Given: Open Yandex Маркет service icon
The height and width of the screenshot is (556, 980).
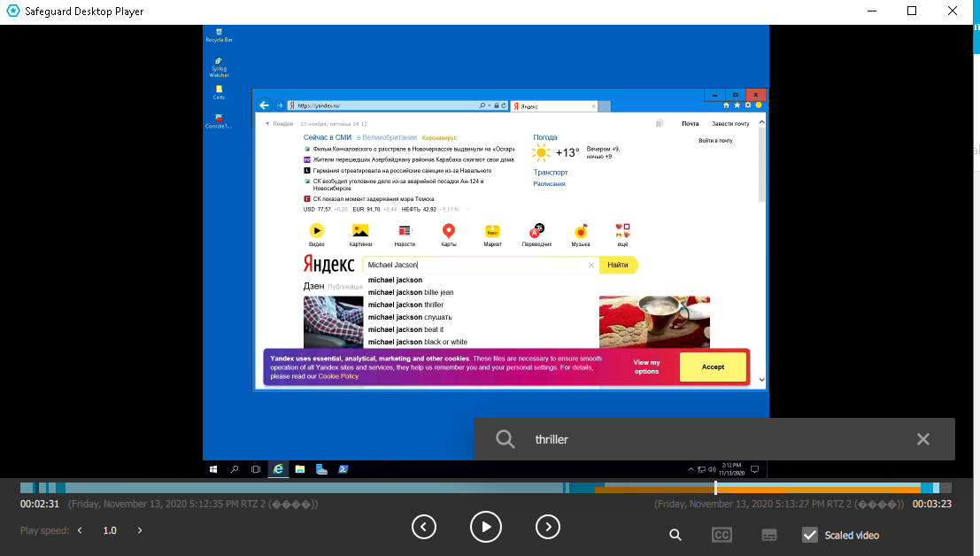Looking at the screenshot, I should tap(492, 235).
